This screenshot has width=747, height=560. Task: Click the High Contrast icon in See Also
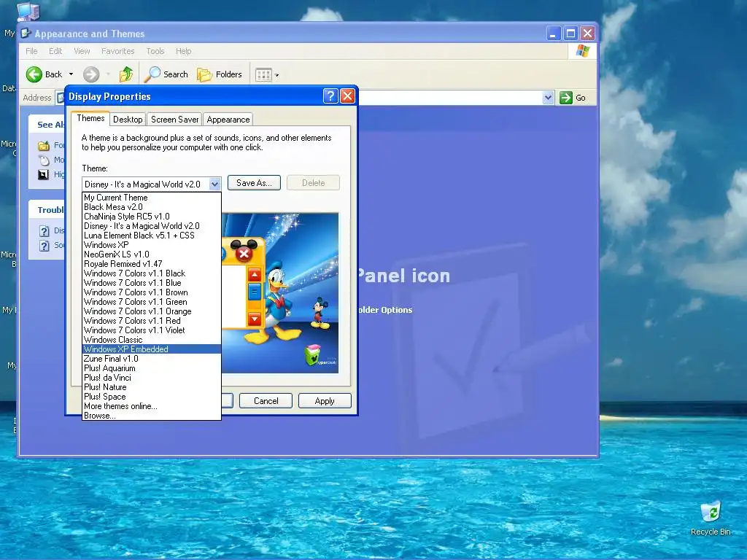[x=43, y=174]
